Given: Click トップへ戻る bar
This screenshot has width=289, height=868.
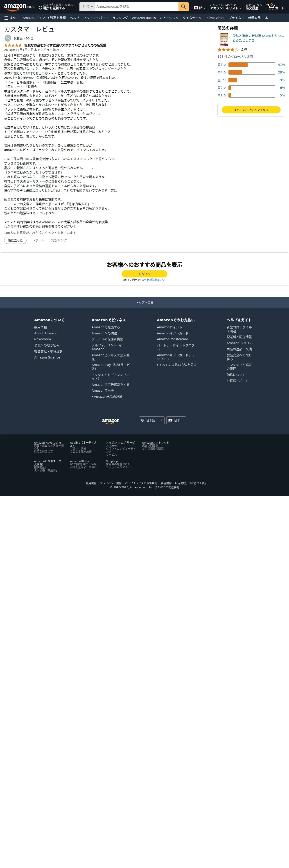Looking at the screenshot, I should [x=144, y=303].
